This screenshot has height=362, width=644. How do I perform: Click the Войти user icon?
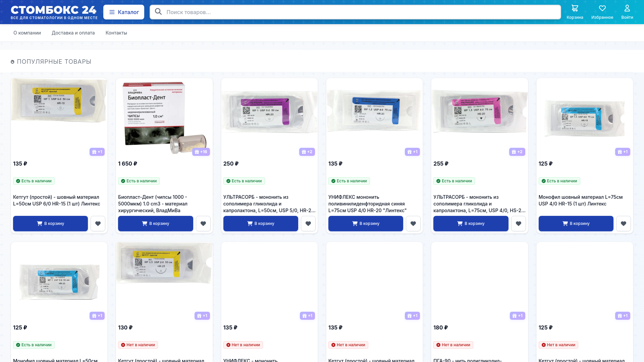(x=627, y=12)
